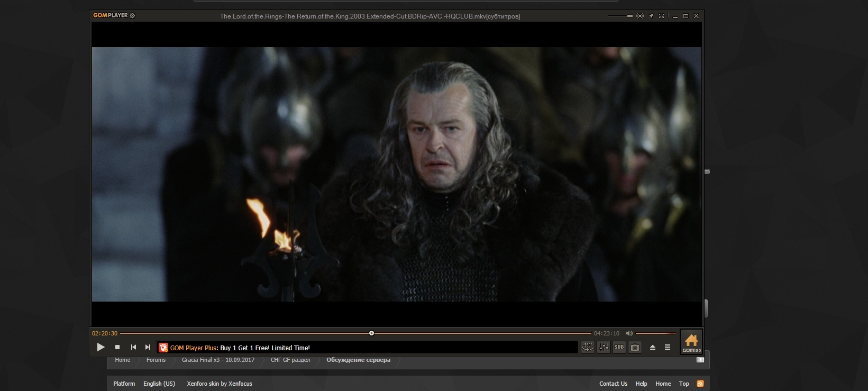This screenshot has width=868, height=391.
Task: Change language via English (US) link
Action: click(159, 384)
